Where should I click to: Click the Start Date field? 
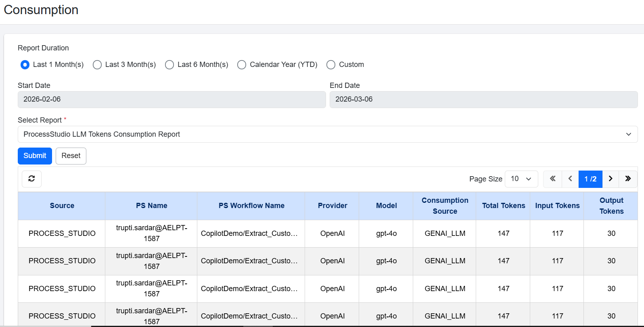tap(171, 100)
